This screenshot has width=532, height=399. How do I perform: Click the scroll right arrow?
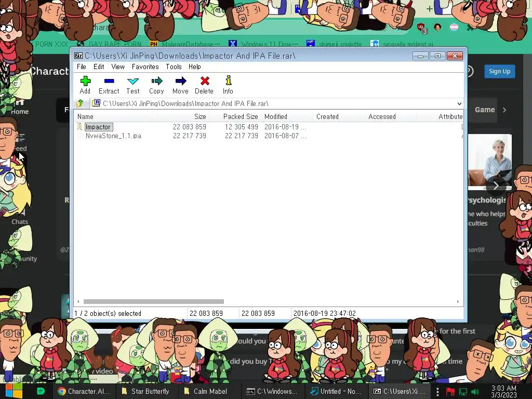coord(458,302)
